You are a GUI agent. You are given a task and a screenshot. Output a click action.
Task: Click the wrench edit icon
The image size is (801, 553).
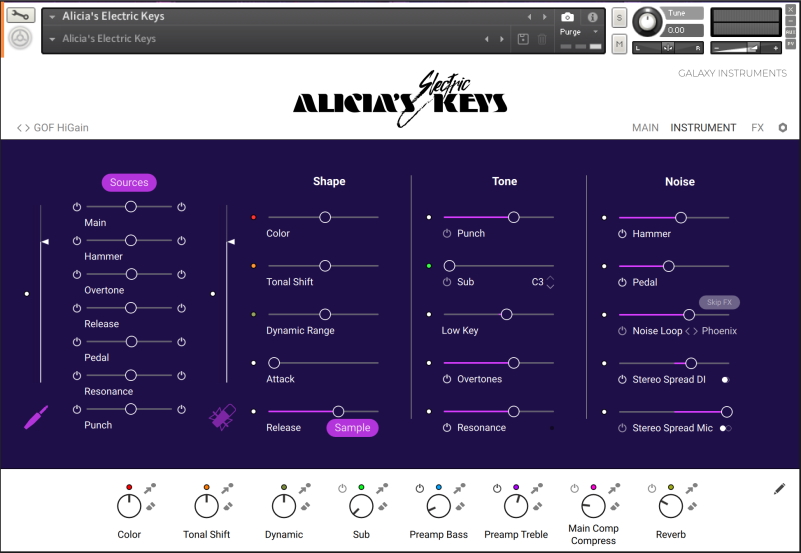(21, 16)
